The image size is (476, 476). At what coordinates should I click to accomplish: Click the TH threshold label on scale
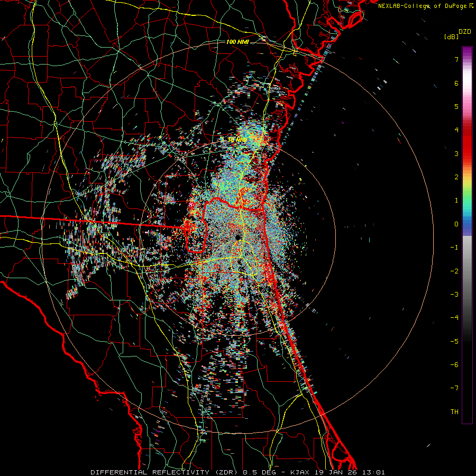[x=454, y=411]
